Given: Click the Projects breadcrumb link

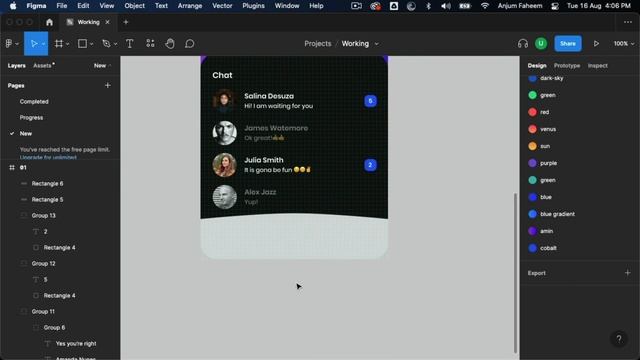Looking at the screenshot, I should (x=318, y=44).
